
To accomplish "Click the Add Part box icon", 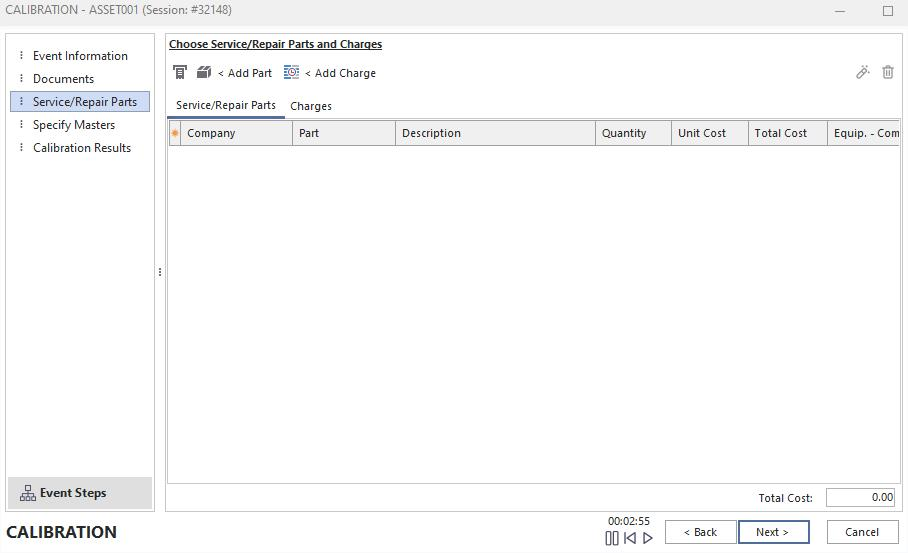I will 204,72.
